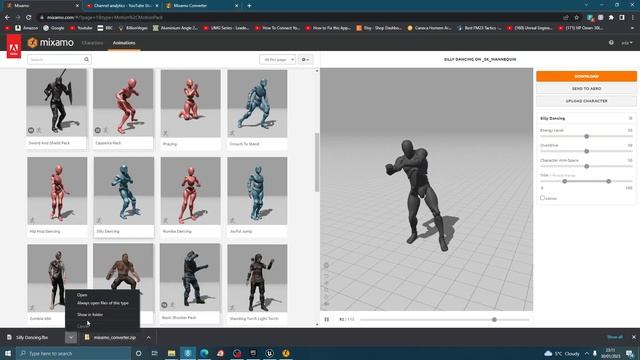Select Standing Torch Light Torch thumbnail
Viewport: 640px width, 360px height.
click(257, 278)
